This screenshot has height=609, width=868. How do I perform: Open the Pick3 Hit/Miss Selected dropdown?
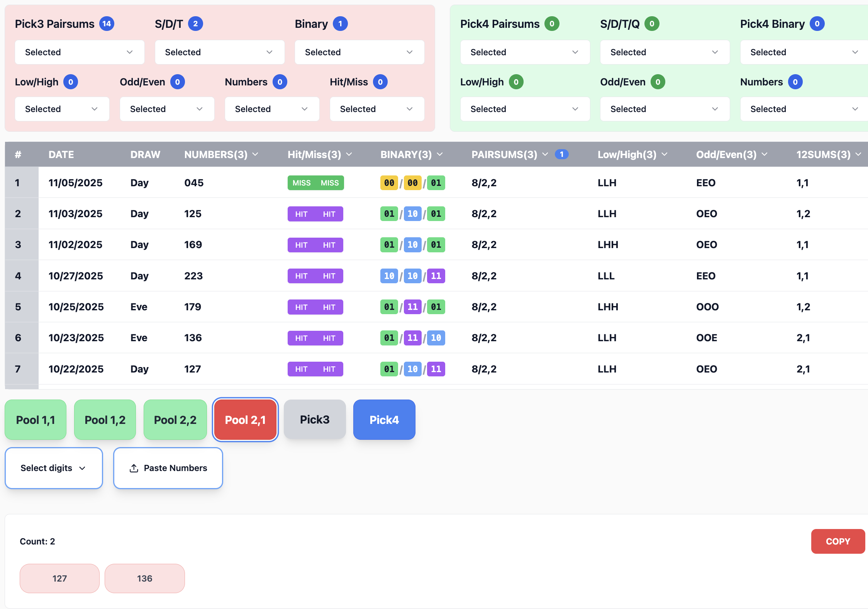click(x=377, y=109)
